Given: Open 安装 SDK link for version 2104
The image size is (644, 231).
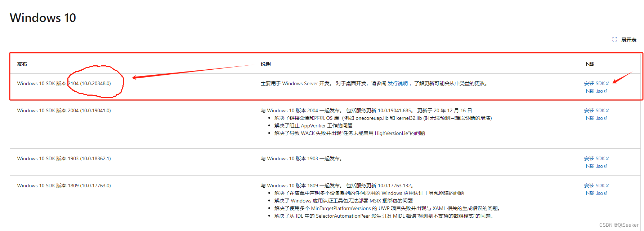Looking at the screenshot, I should pyautogui.click(x=596, y=83).
